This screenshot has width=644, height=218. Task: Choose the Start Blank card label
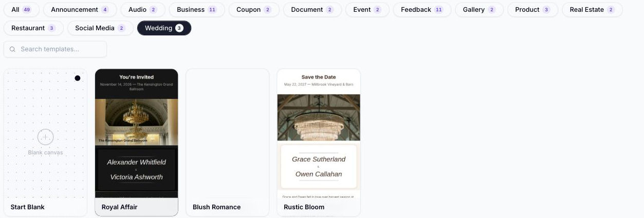coord(28,207)
